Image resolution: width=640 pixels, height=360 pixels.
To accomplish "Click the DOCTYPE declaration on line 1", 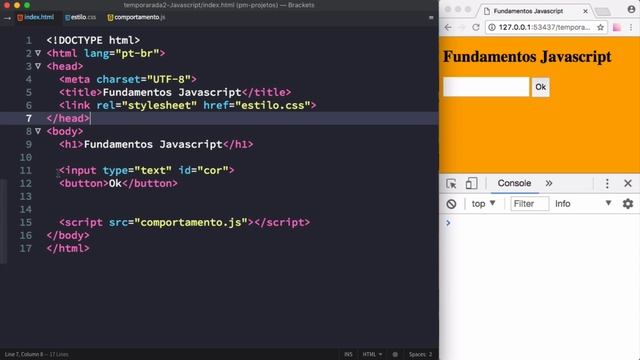I will pos(93,40).
